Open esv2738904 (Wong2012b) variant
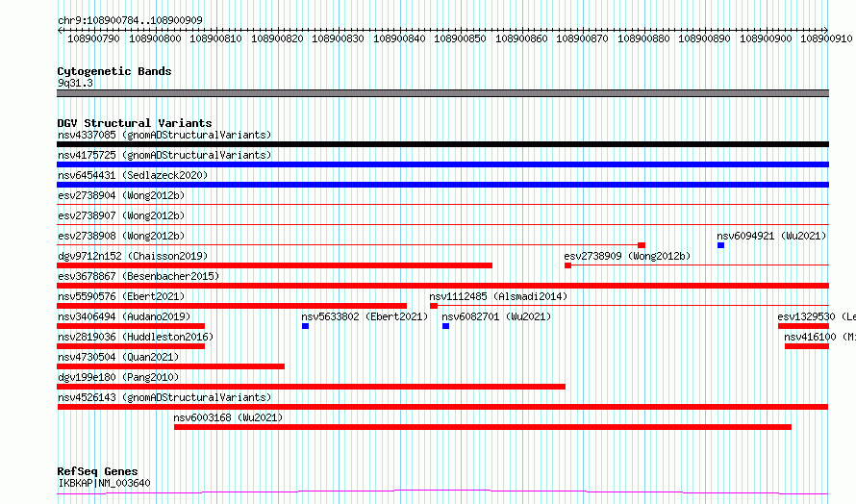856x504 pixels. [121, 195]
